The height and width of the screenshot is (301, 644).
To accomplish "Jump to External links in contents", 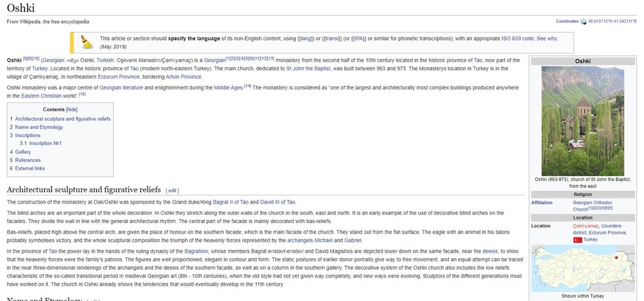I will (x=30, y=168).
